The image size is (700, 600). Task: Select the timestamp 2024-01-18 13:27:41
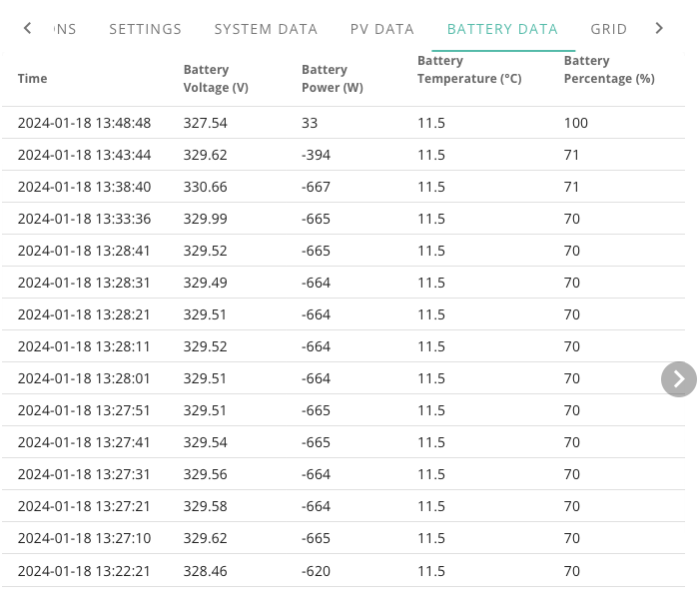84,442
